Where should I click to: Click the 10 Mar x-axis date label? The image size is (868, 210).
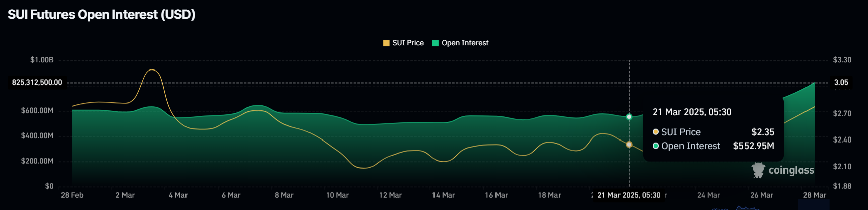pos(337,195)
